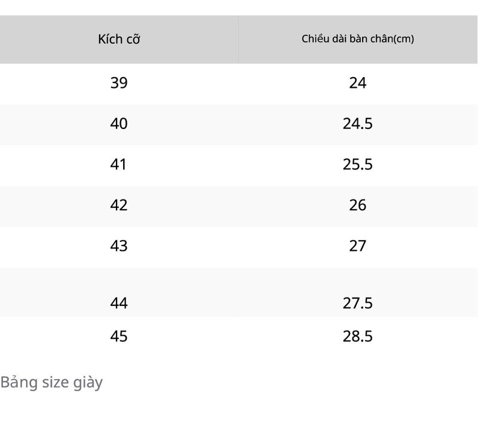Click foot length value 25.5

[357, 165]
